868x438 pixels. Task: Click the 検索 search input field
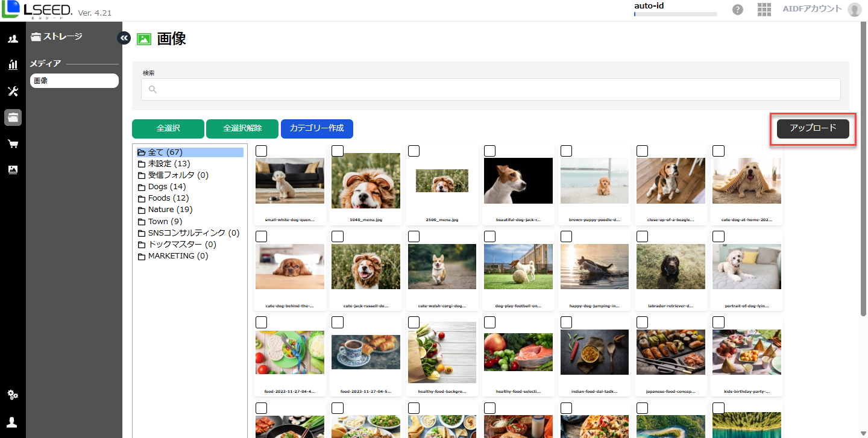[491, 90]
